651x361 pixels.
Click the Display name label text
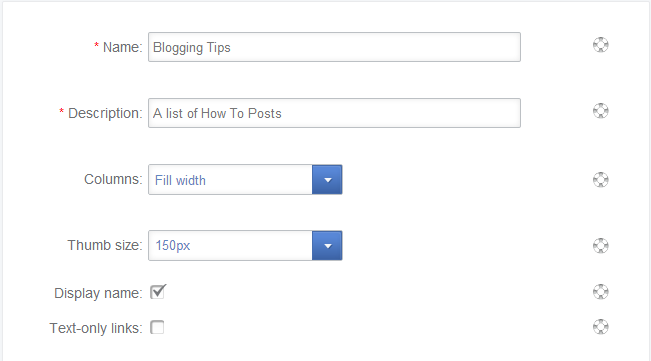pos(98,293)
